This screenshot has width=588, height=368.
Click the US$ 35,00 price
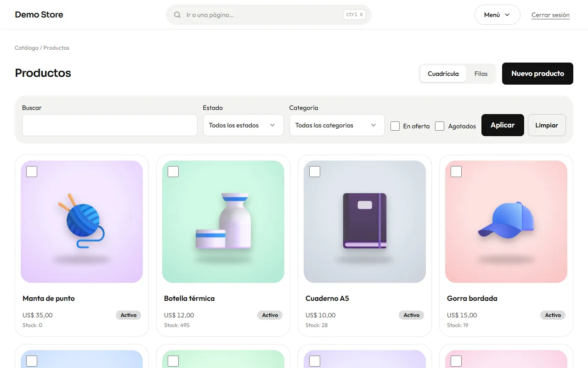38,315
